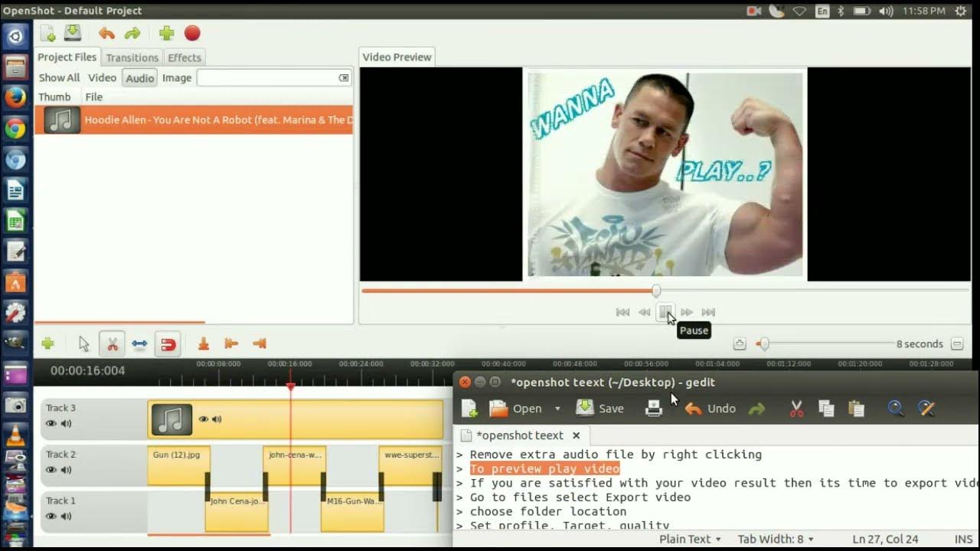Skip to end of video preview
Screen dimensions: 980x551
[x=708, y=312]
